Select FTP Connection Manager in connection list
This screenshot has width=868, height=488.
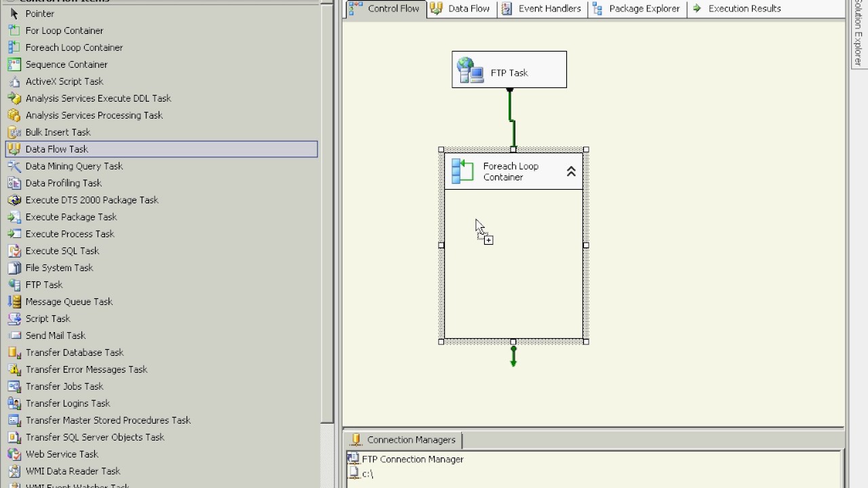point(406,460)
